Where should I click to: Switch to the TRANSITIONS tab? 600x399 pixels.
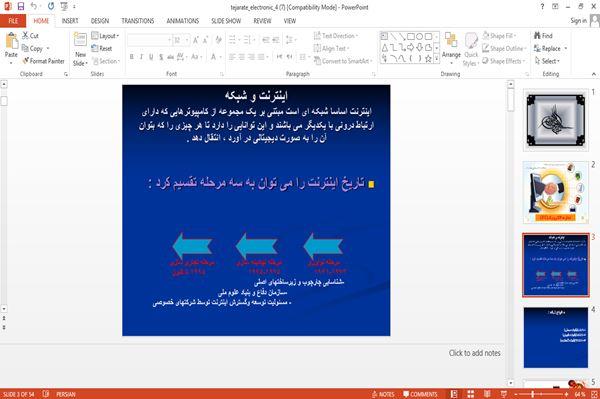(138, 21)
